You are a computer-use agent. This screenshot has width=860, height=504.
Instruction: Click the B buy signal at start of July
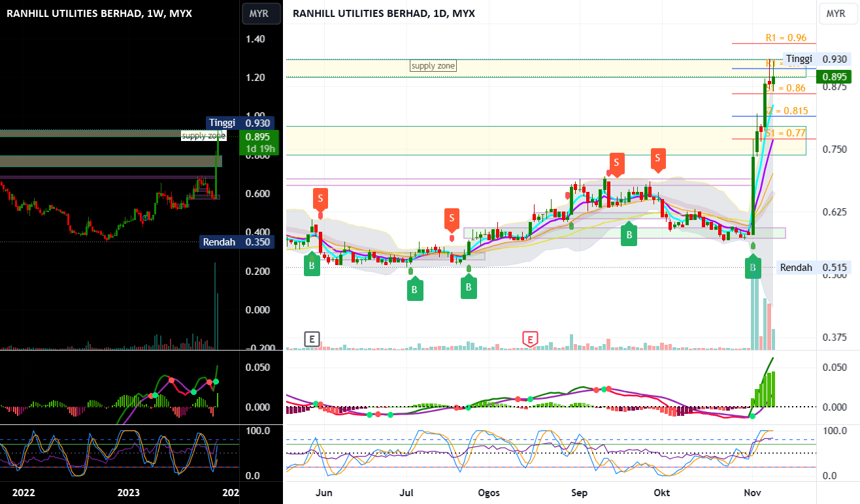tap(414, 289)
